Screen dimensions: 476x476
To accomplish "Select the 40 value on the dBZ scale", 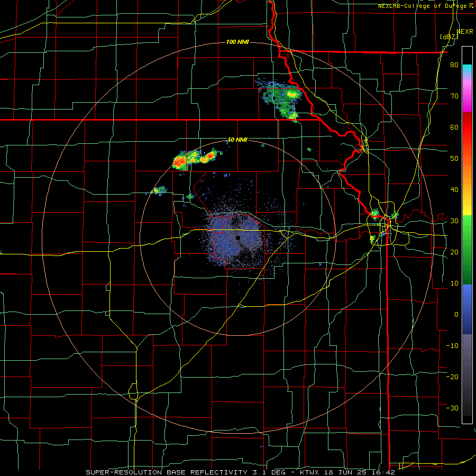I will point(454,190).
